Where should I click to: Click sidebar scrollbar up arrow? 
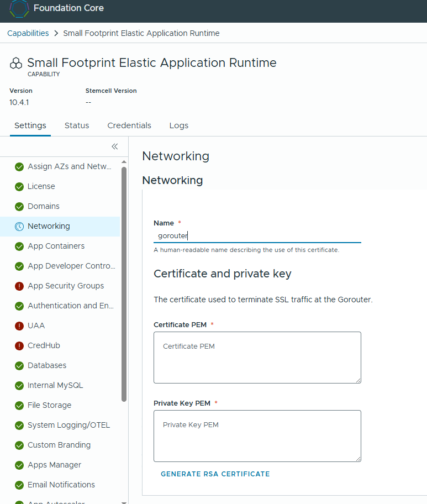pos(124,162)
